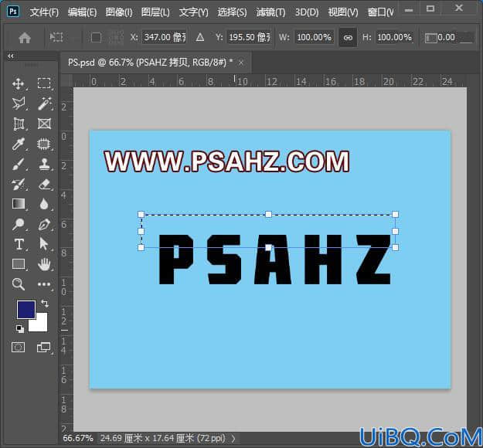The width and height of the screenshot is (483, 448).
Task: Open the 文字(Y) menu
Action: pyautogui.click(x=194, y=12)
